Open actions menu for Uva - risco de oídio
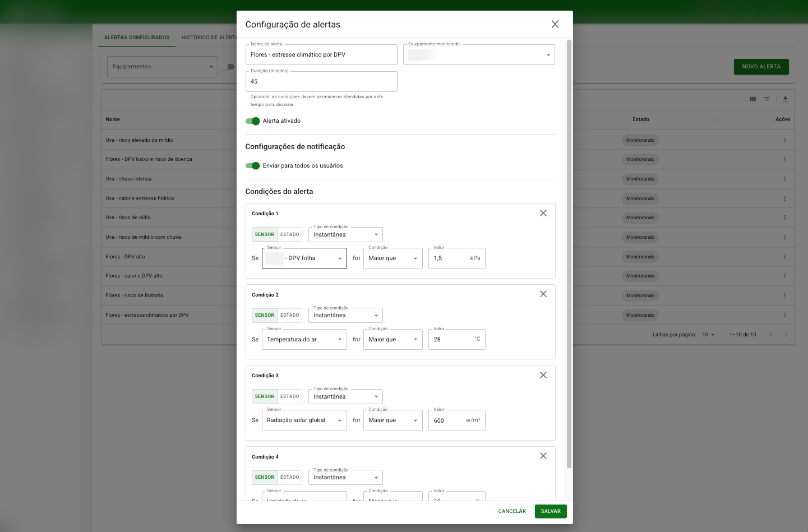The image size is (808, 532). 784,218
